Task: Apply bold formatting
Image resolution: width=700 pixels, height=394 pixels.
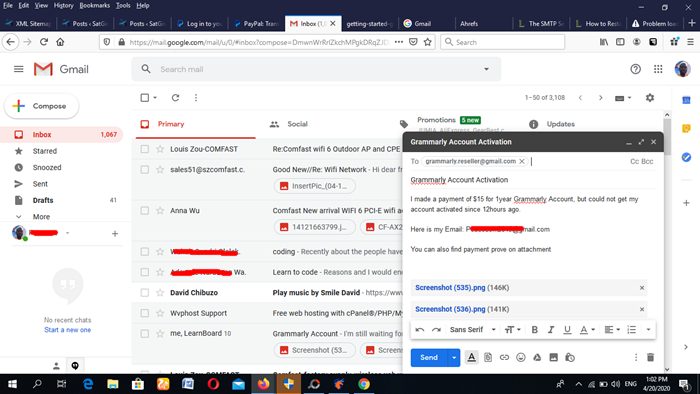Action: (x=534, y=330)
